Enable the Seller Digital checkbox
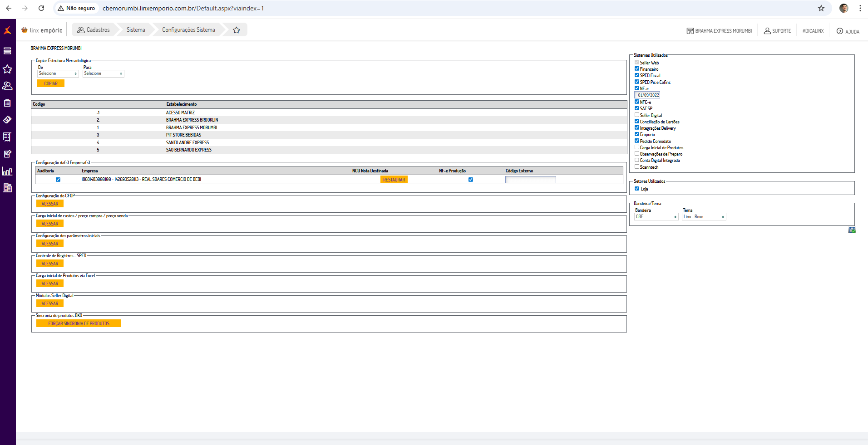 637,115
